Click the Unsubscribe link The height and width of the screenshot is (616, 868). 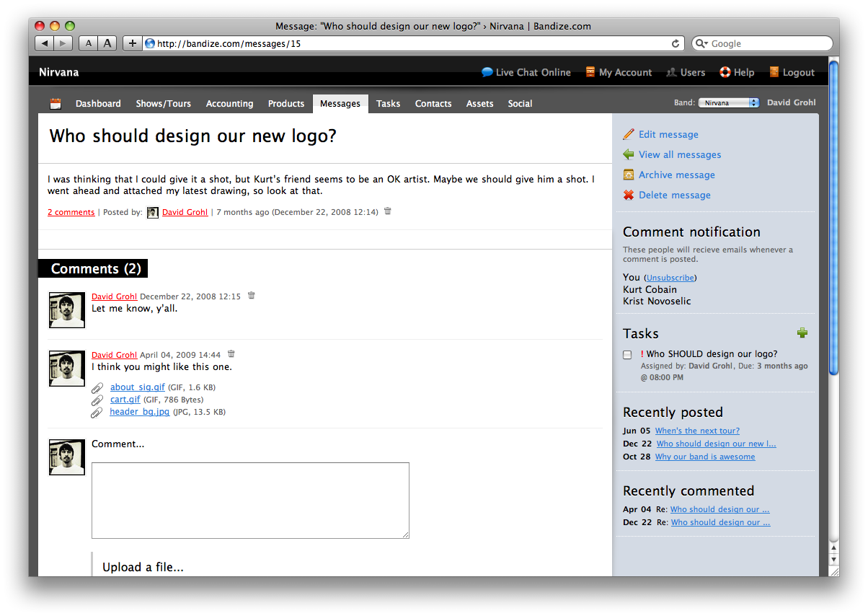tap(670, 278)
